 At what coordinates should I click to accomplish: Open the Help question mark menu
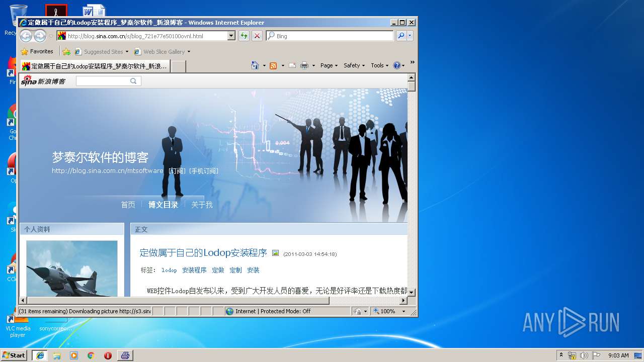pyautogui.click(x=399, y=65)
